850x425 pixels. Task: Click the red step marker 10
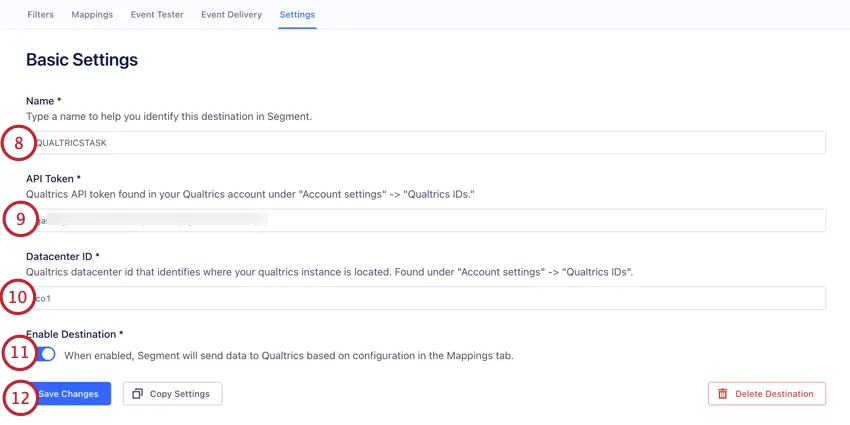click(x=18, y=297)
